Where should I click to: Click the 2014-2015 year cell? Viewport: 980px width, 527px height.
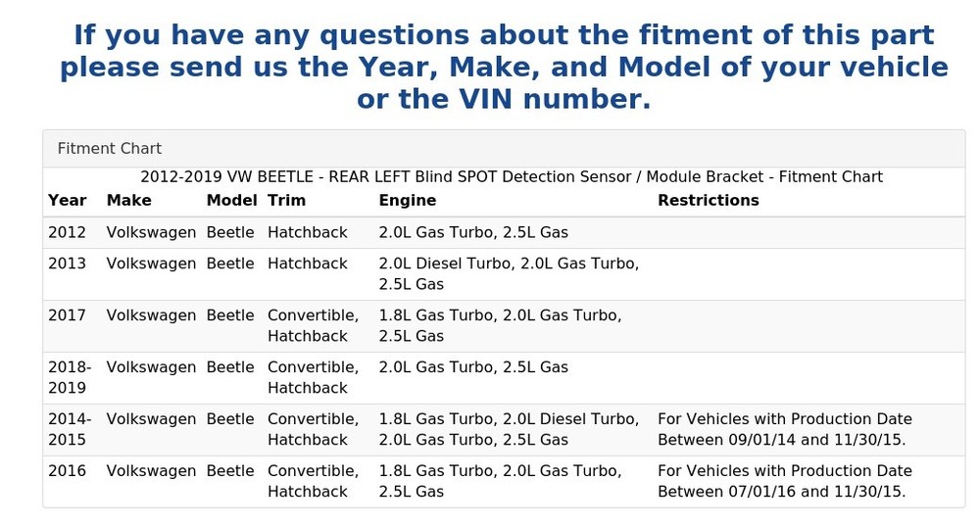68,430
